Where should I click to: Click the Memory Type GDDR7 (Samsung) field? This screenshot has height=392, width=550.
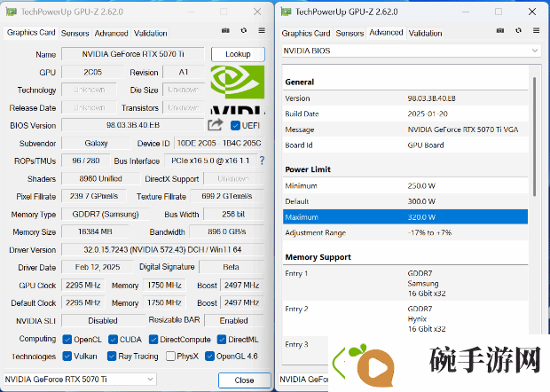106,215
